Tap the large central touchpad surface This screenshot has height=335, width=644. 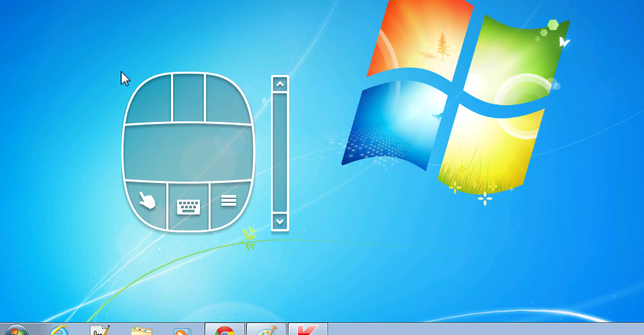pyautogui.click(x=189, y=152)
